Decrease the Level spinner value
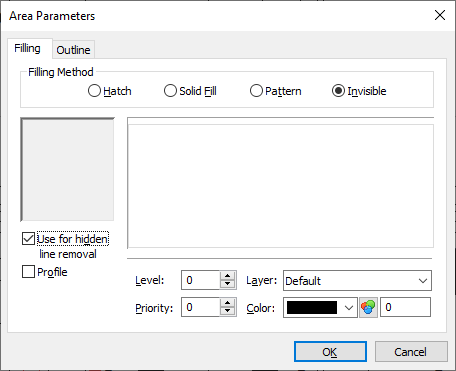Image resolution: width=456 pixels, height=371 pixels. point(228,284)
